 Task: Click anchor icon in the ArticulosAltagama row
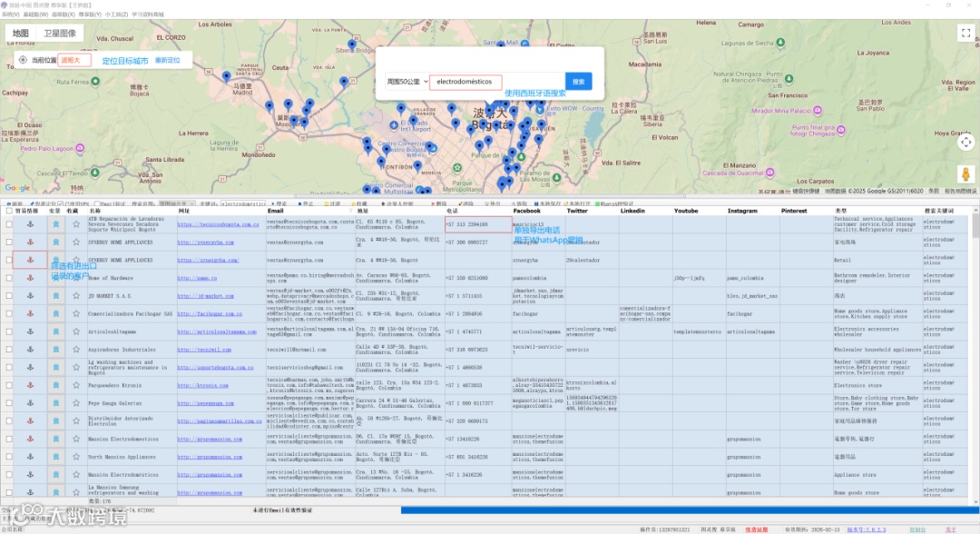point(30,331)
